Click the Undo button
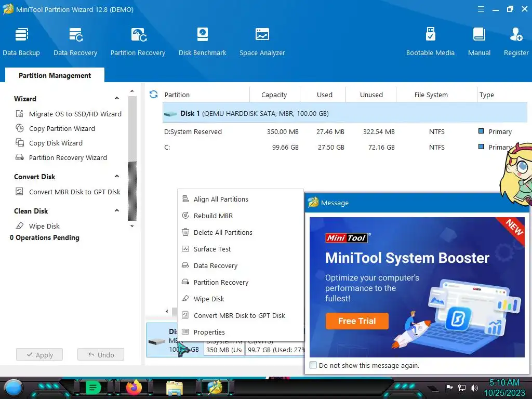 coord(101,354)
